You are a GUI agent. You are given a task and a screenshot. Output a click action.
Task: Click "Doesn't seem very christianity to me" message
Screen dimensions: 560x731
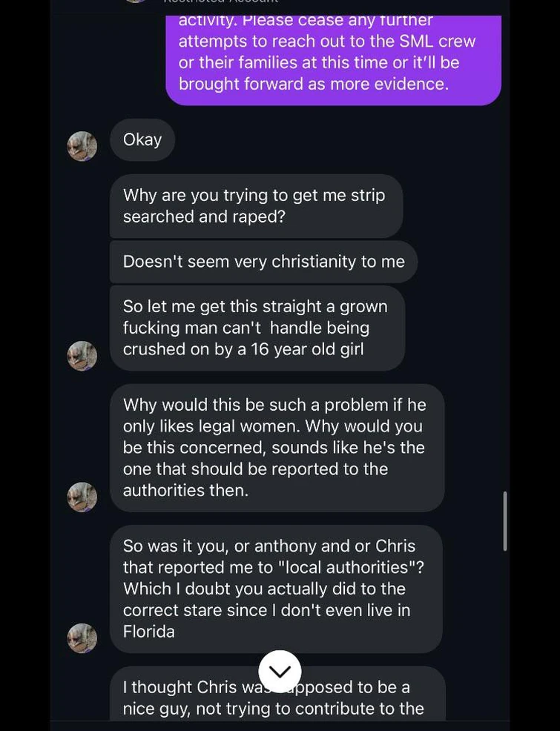tap(263, 262)
